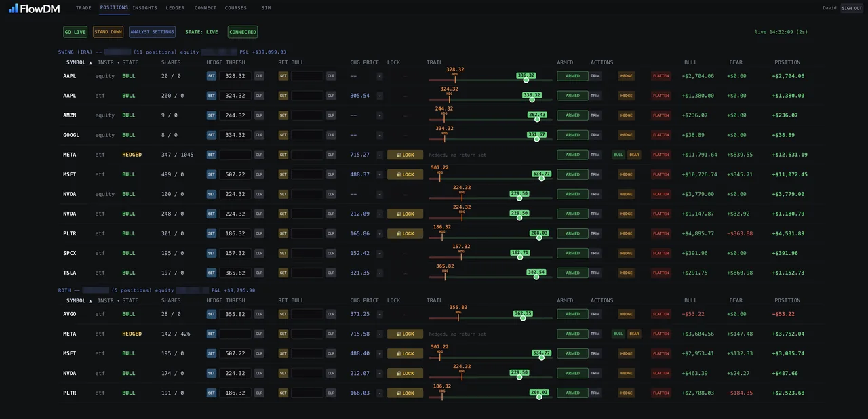Toggle ARMED for the AMZN row
The height and width of the screenshot is (419, 868).
572,115
